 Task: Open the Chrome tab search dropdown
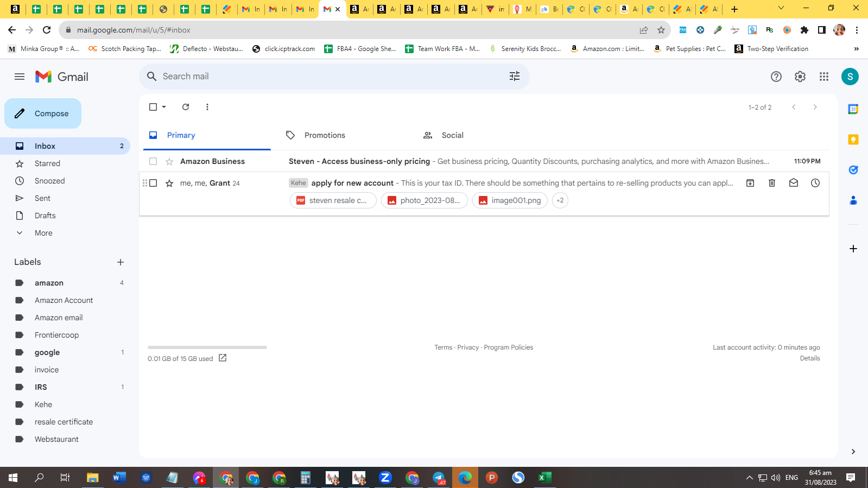(x=781, y=8)
